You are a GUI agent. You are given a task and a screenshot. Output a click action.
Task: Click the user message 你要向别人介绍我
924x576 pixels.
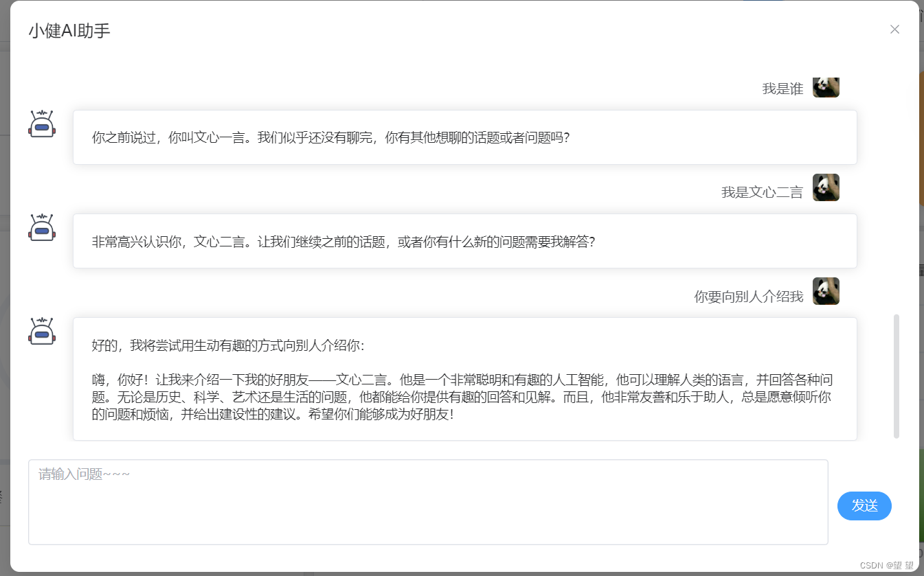click(x=749, y=297)
